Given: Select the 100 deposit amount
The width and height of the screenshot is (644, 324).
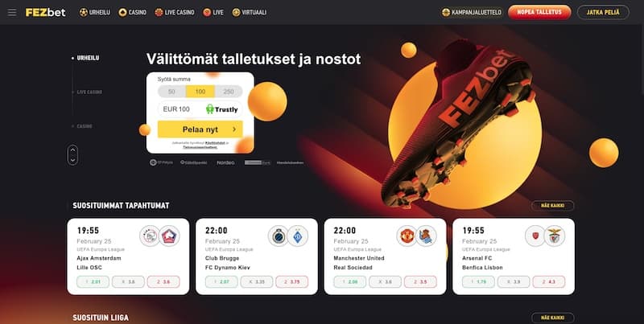Looking at the screenshot, I should [200, 92].
